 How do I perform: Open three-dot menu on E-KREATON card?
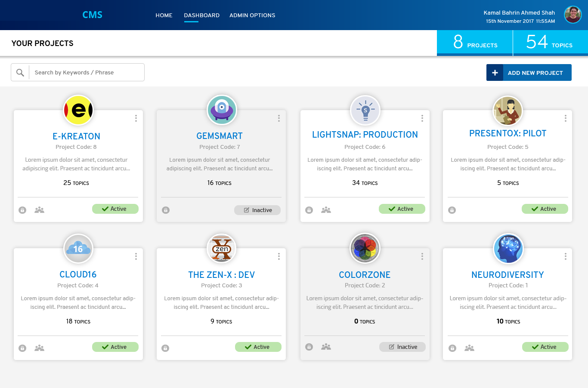[136, 118]
